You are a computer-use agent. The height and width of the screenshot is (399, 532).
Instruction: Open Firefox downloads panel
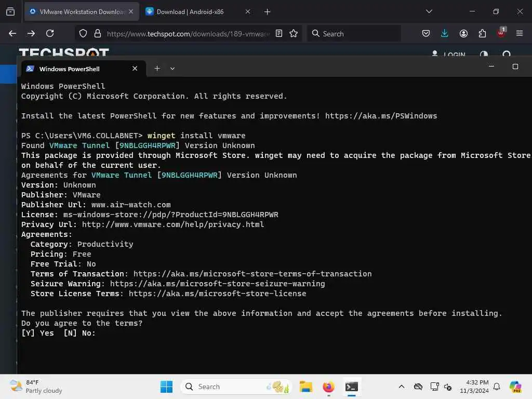[445, 33]
